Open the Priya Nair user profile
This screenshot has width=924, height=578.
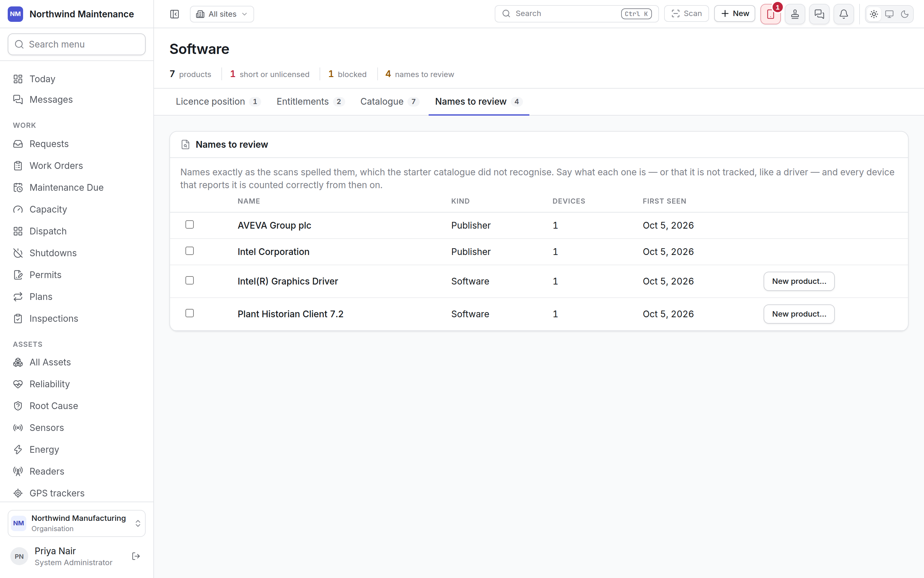69,556
